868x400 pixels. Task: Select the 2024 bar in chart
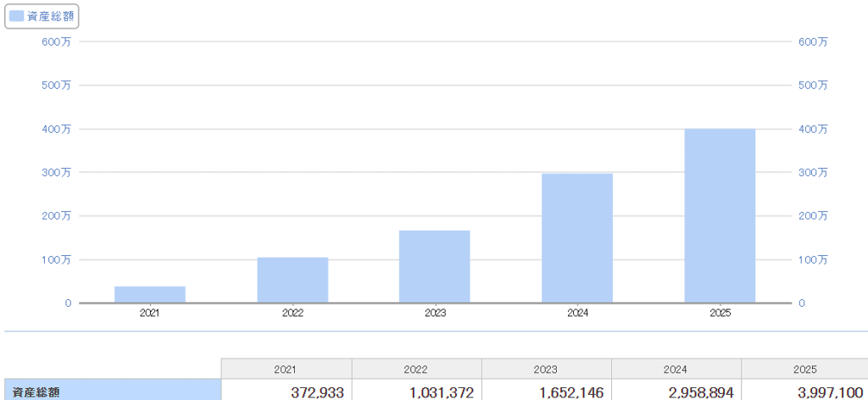pos(577,238)
